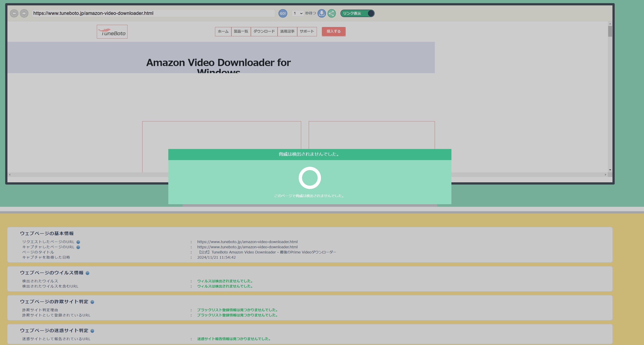The image size is (644, 345).
Task: Open the seconds wait dropdown
Action: point(298,13)
